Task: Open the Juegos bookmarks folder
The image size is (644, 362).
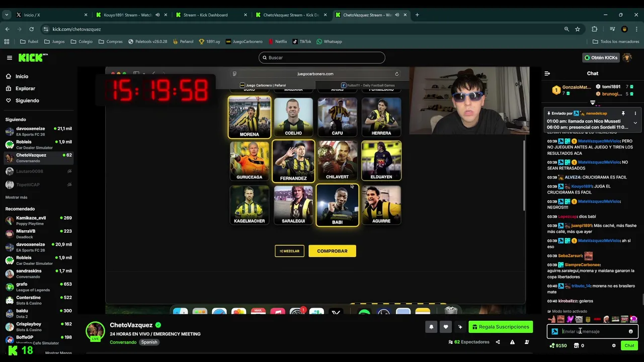Action: [x=54, y=42]
